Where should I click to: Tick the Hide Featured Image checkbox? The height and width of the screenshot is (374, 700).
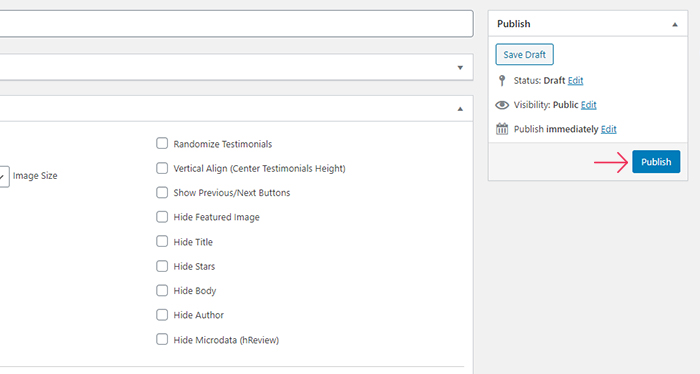tap(162, 216)
